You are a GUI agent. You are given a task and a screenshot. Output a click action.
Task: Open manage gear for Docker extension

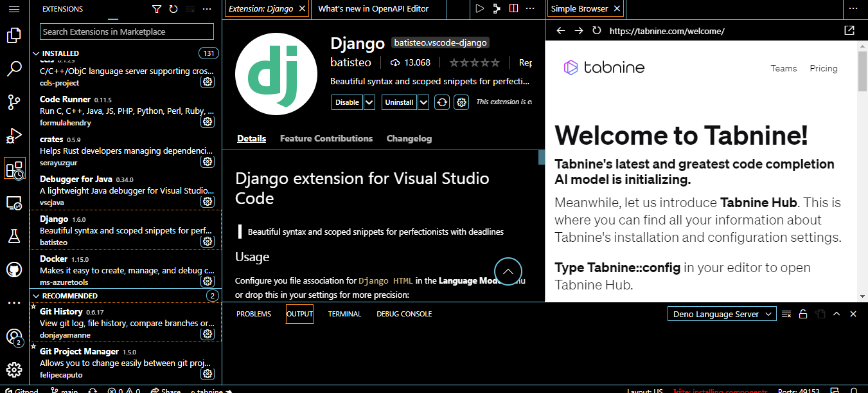coord(208,281)
